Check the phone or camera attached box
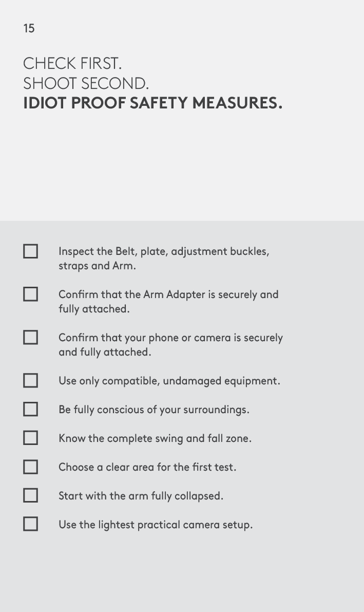Image resolution: width=364 pixels, height=612 pixels. tap(30, 338)
